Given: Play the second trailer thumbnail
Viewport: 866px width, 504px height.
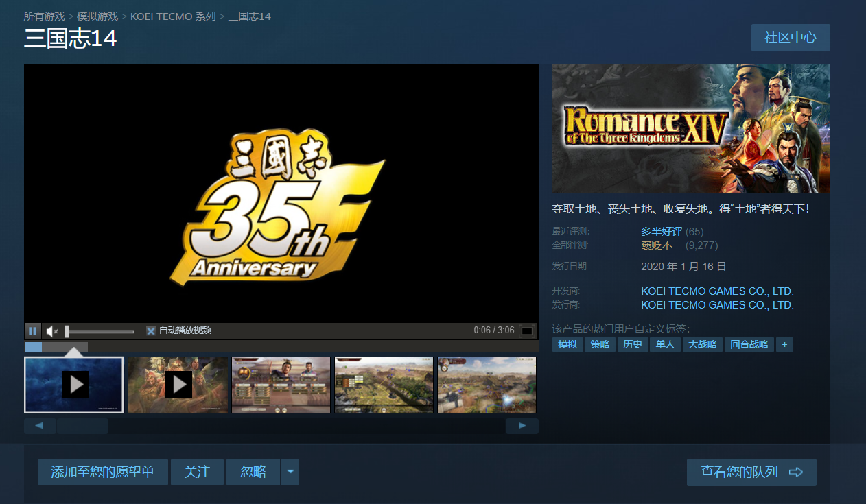Looking at the screenshot, I should pos(178,385).
